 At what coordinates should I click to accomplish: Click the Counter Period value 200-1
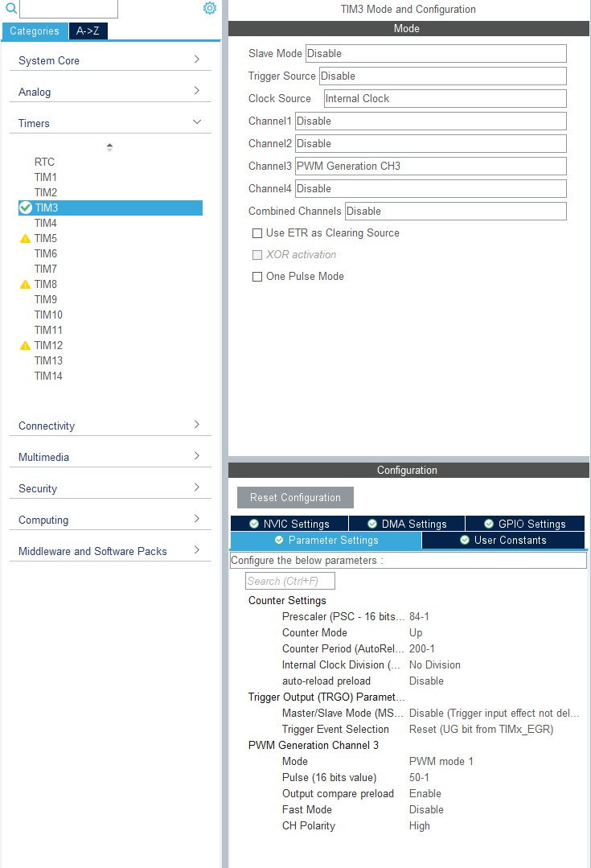tap(421, 648)
